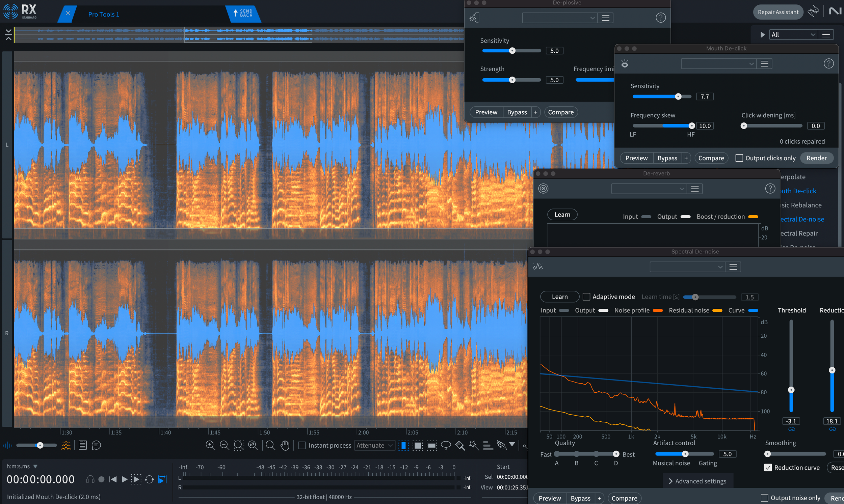Open the h:m:s.ms time format dropdown
The image size is (844, 504).
point(22,466)
